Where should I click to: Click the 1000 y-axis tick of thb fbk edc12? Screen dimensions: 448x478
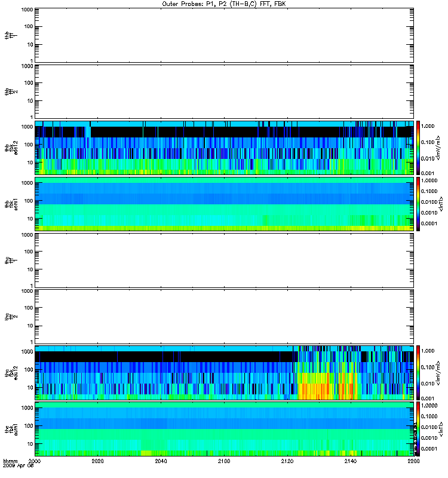[x=27, y=127]
